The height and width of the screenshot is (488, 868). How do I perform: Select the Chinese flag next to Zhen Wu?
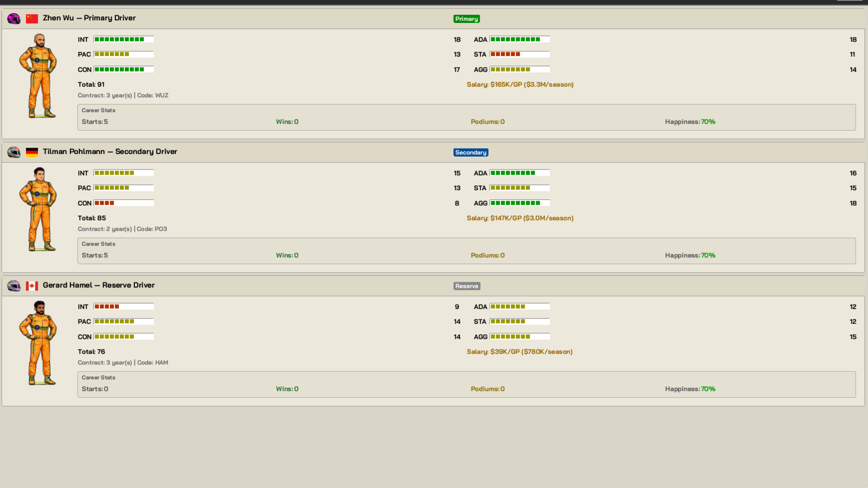[x=32, y=19]
